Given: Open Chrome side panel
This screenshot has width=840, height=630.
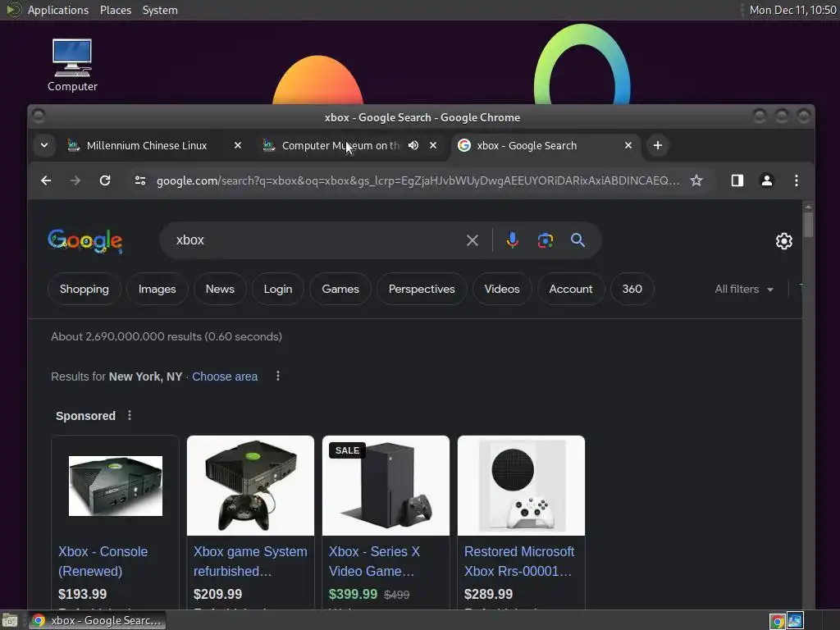Looking at the screenshot, I should point(737,180).
